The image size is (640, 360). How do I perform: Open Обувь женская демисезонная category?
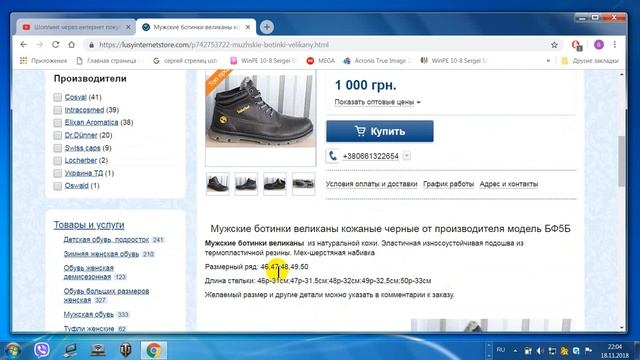(89, 272)
